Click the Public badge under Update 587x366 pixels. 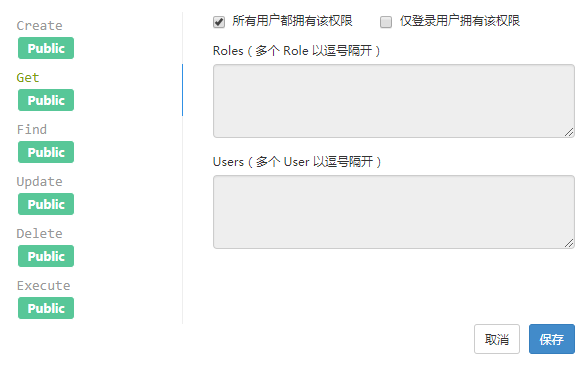click(46, 204)
